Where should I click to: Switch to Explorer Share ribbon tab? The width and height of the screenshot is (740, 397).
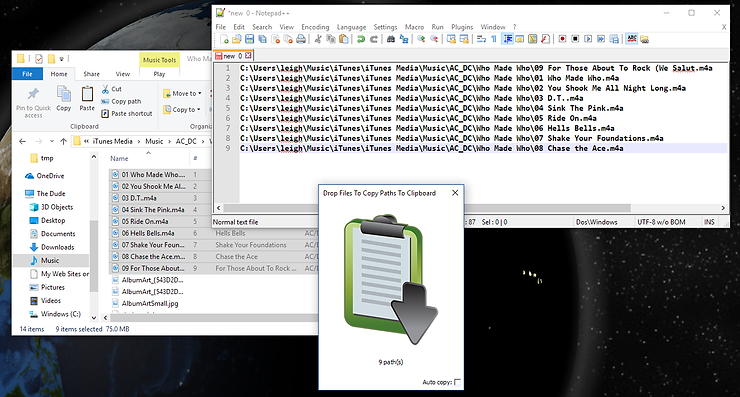[92, 74]
